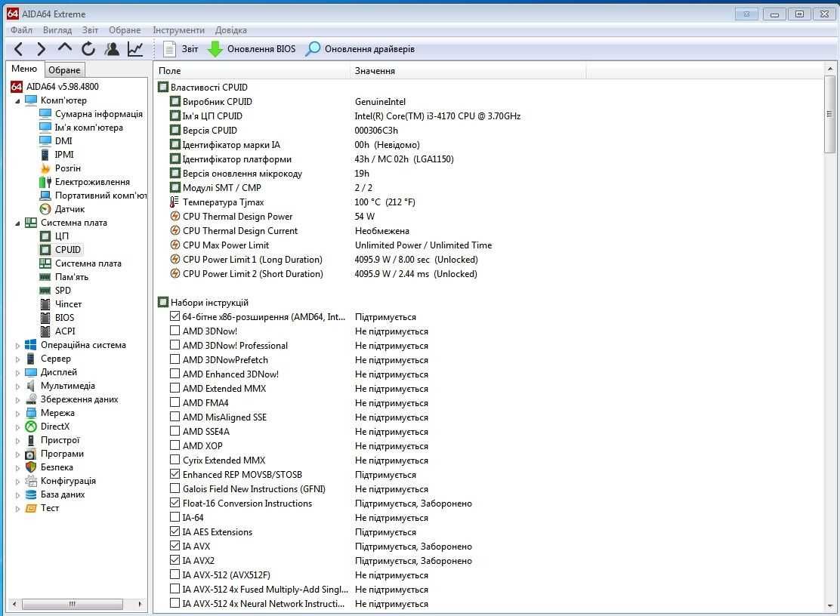Click the Звіт report toolbar button

181,49
